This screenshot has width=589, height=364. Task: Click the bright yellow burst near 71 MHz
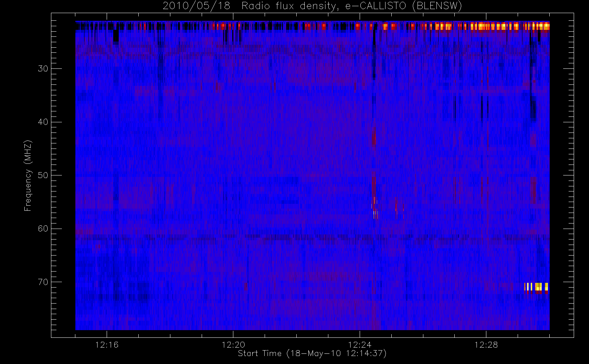pos(536,288)
